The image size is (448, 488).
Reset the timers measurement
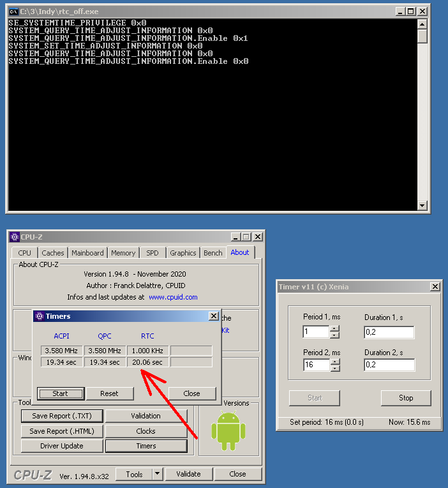(110, 393)
